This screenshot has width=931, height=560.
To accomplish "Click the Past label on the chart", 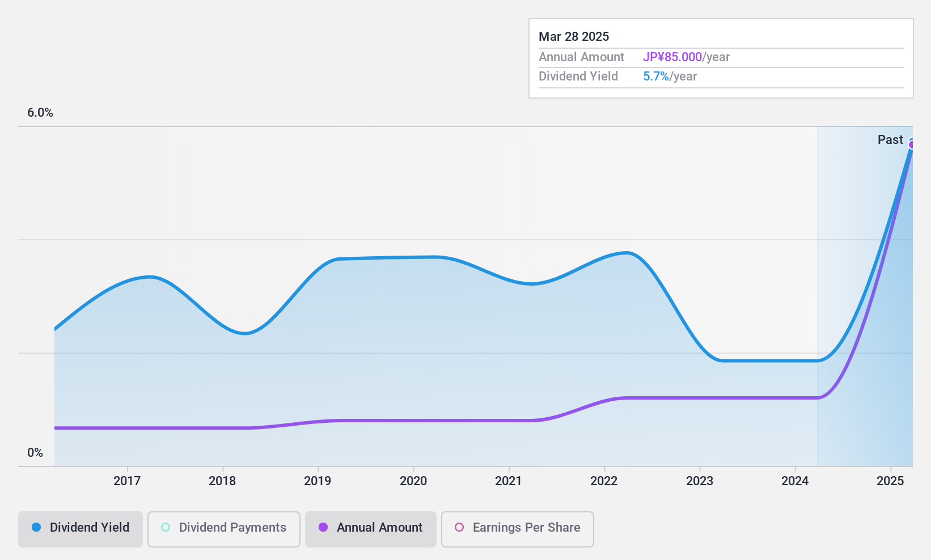I will (890, 140).
